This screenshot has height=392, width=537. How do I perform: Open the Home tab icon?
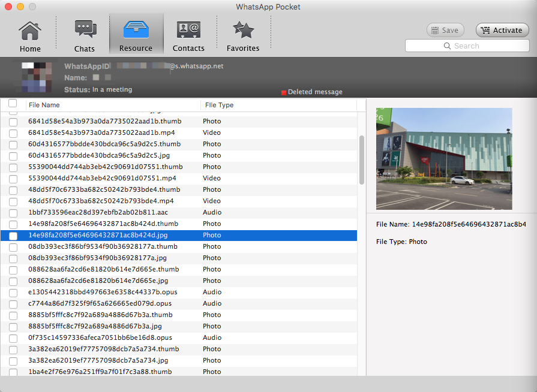click(x=30, y=31)
